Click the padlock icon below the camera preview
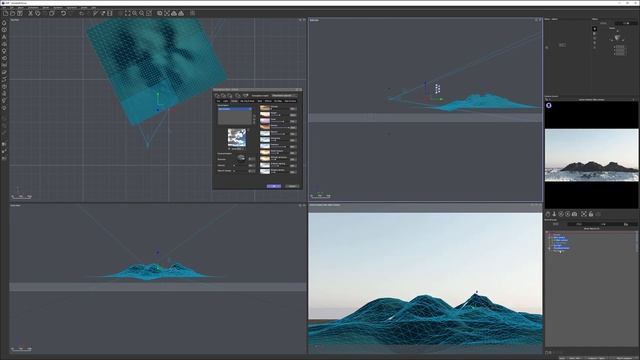 click(591, 214)
